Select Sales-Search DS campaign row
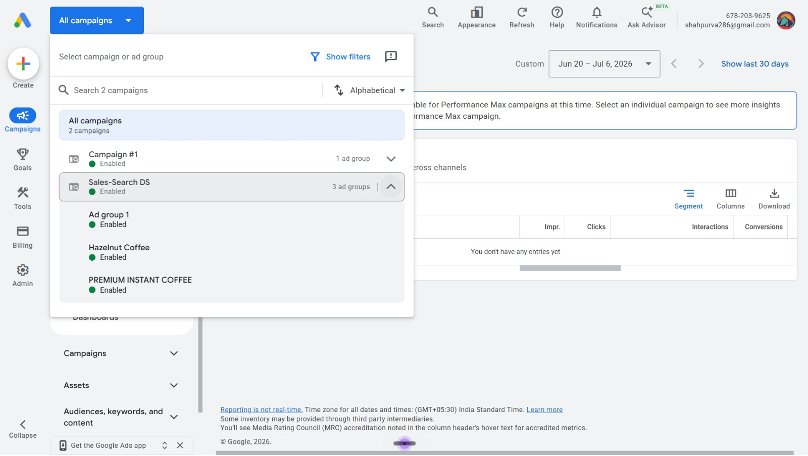The image size is (808, 456). pos(232,187)
